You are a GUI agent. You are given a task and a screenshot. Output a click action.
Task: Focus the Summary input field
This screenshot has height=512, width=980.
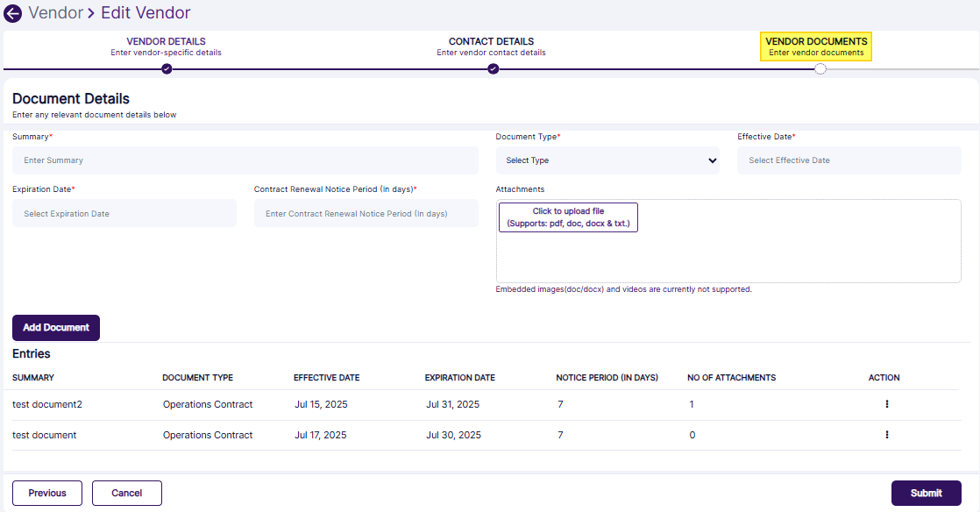pos(245,160)
